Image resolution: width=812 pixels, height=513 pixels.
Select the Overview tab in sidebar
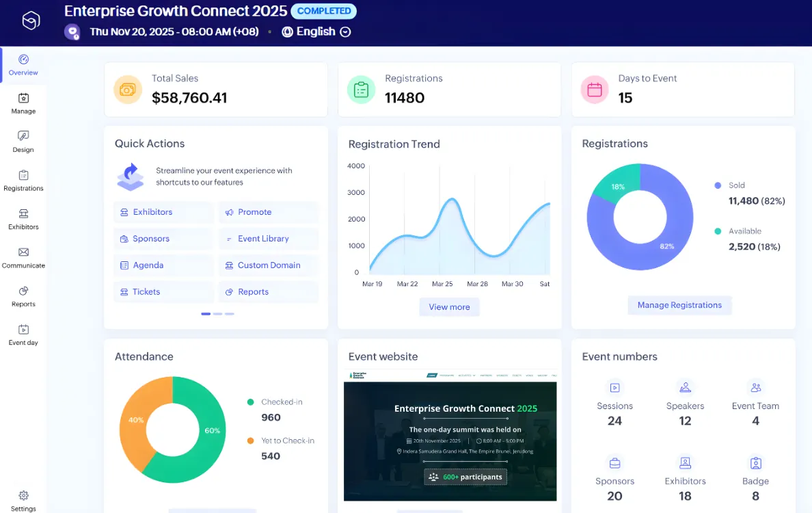click(x=23, y=65)
